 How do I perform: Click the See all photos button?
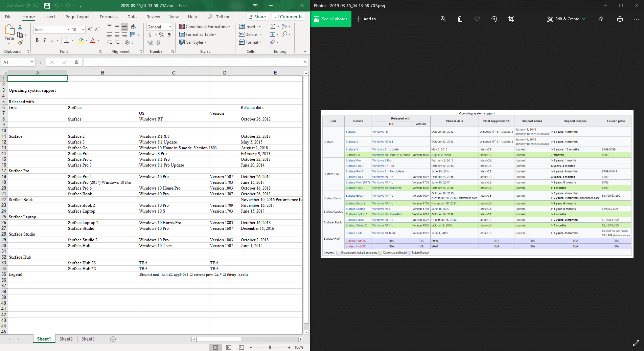[330, 19]
